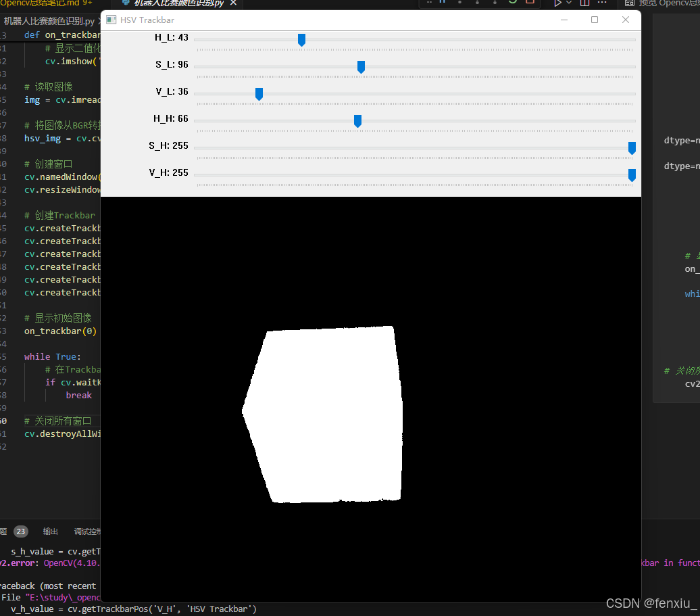Click the red stop debugging icon
This screenshot has height=616, width=700.
click(x=530, y=2)
